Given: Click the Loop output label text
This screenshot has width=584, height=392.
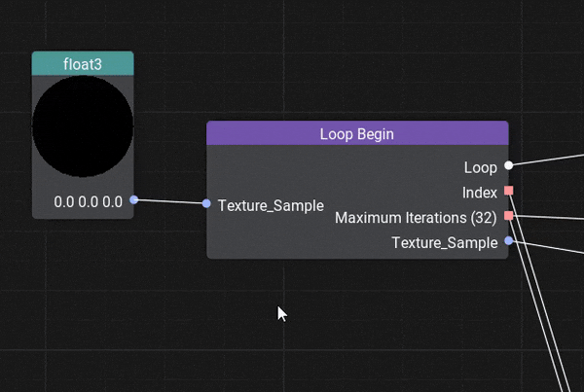Looking at the screenshot, I should 481,167.
